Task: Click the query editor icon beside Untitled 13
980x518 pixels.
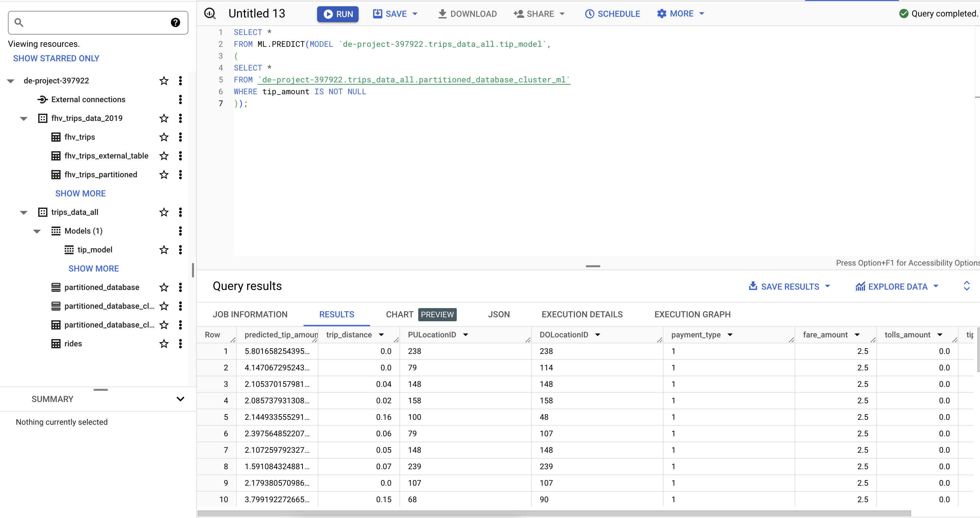Action: tap(210, 14)
